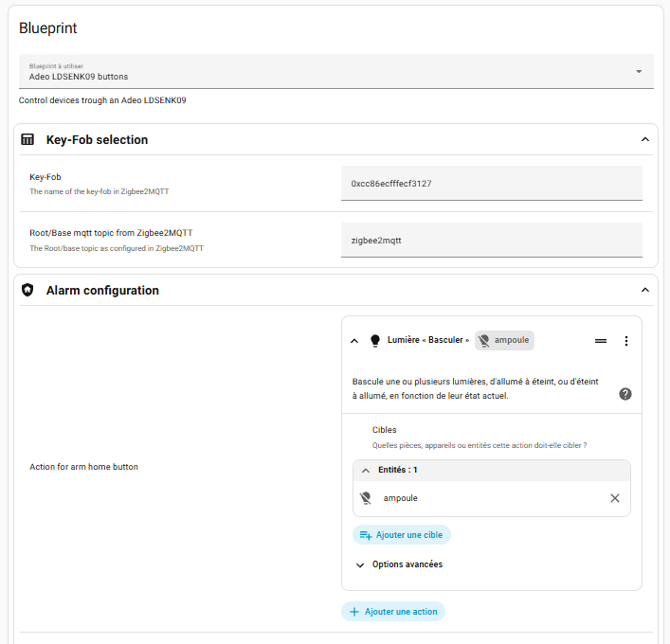Image resolution: width=670 pixels, height=644 pixels.
Task: Click the drag handle of light action
Action: click(600, 341)
